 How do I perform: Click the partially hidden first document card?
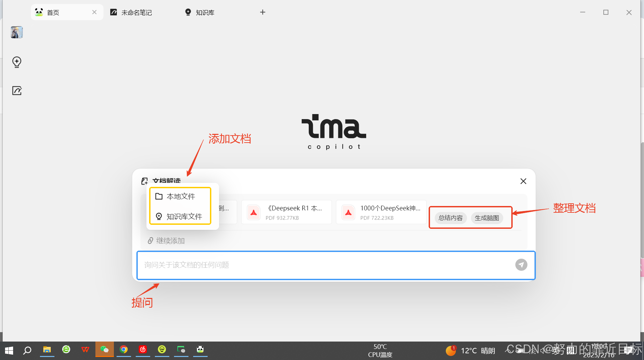point(228,212)
